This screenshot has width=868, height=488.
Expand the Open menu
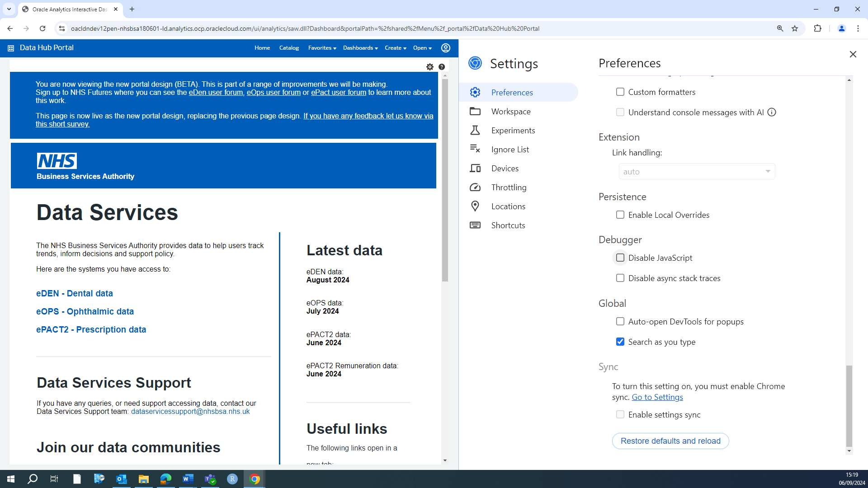tap(422, 48)
